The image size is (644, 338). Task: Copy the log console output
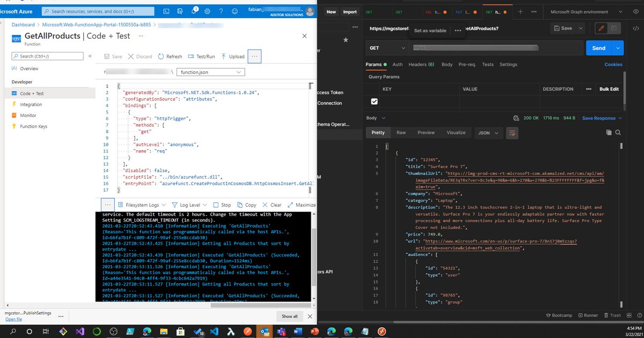coord(246,204)
